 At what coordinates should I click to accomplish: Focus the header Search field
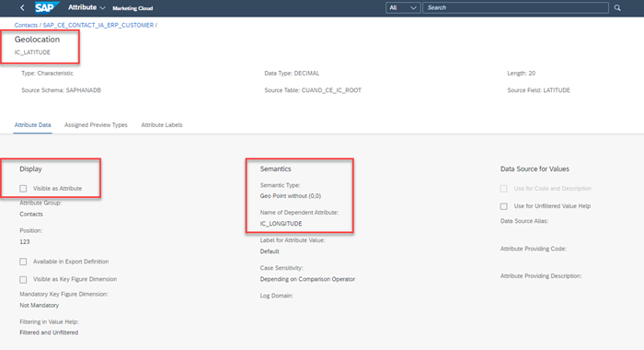(x=515, y=7)
